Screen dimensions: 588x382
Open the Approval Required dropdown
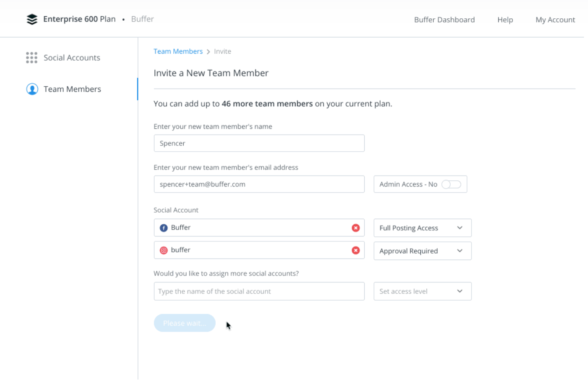click(x=422, y=251)
